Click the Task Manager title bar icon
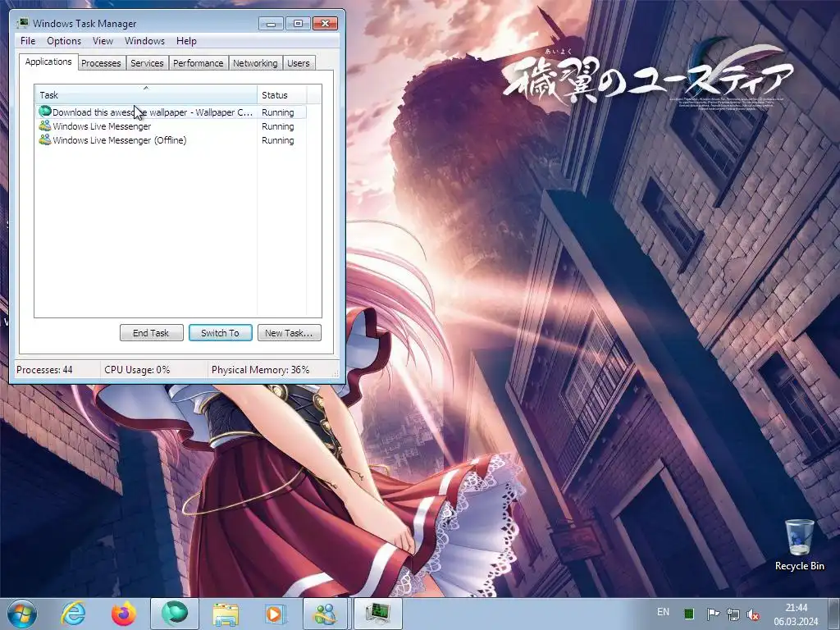Screen dimensions: 840x630 coord(22,23)
